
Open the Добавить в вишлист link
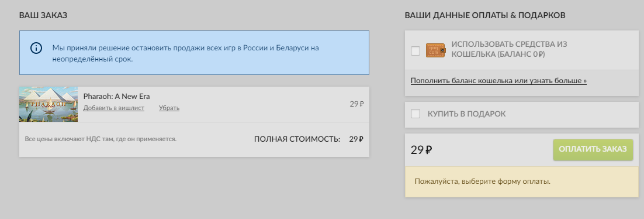[114, 108]
